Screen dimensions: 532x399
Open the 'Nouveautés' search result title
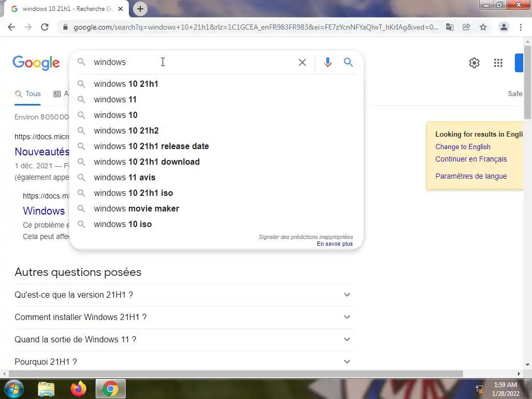coord(42,152)
